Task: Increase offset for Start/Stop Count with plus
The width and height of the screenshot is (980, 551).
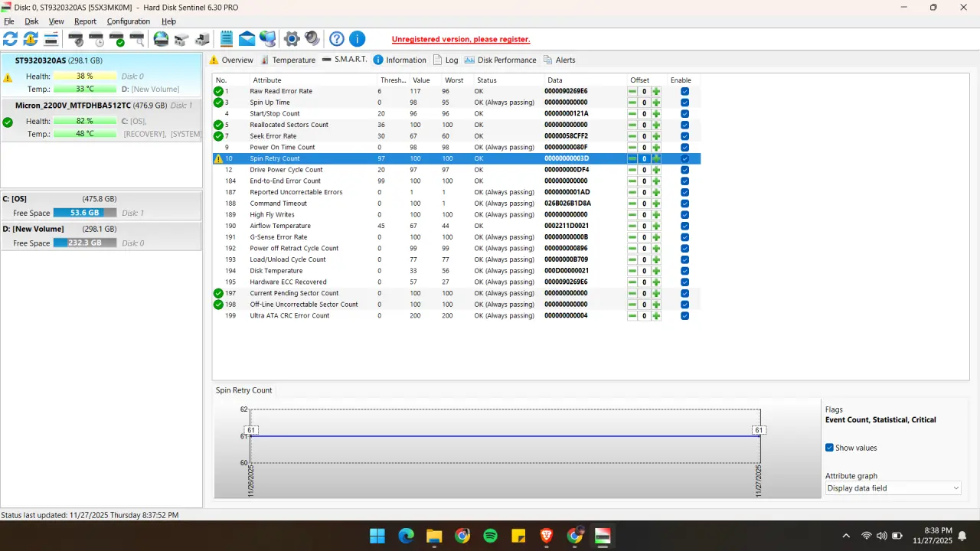Action: click(x=656, y=113)
